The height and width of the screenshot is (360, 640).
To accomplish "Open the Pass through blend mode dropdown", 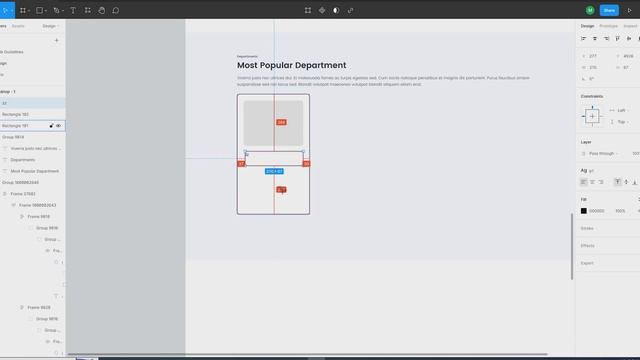I will [x=603, y=153].
